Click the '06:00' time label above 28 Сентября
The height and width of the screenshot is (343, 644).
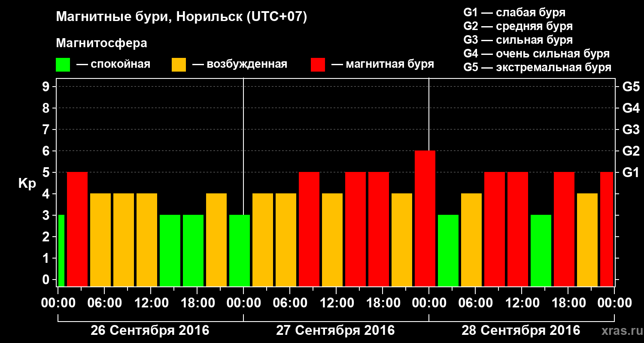[x=475, y=303]
